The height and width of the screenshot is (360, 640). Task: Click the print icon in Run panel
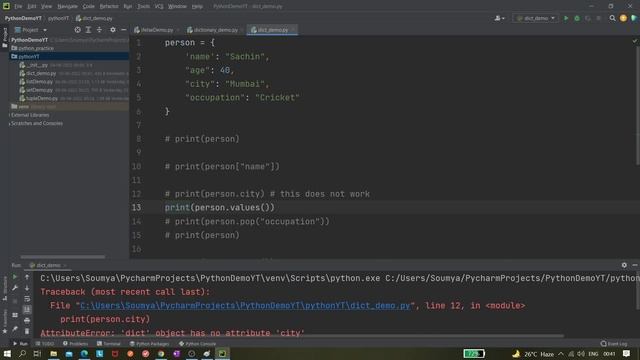point(27,321)
